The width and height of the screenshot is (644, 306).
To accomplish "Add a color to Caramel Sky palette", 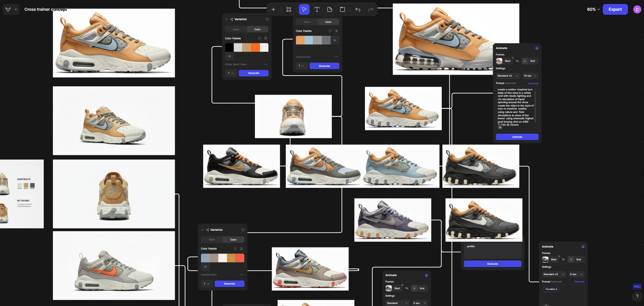I will (335, 40).
